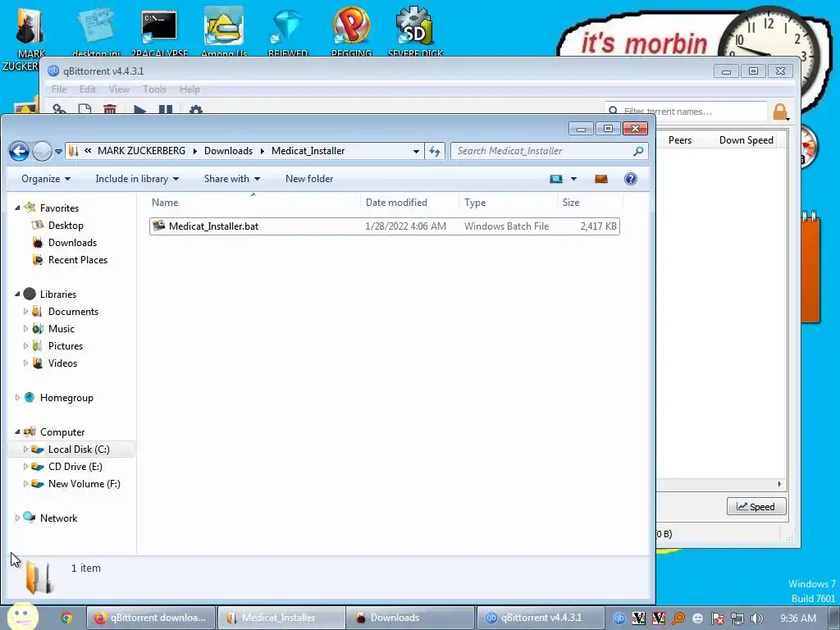The image size is (840, 630).
Task: Expand the Videos library arrow
Action: point(25,363)
